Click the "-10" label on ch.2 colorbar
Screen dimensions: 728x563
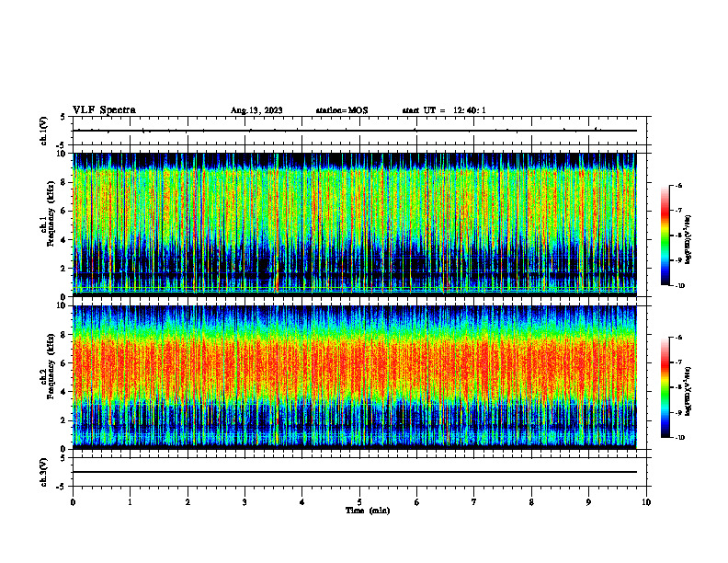[x=679, y=438]
